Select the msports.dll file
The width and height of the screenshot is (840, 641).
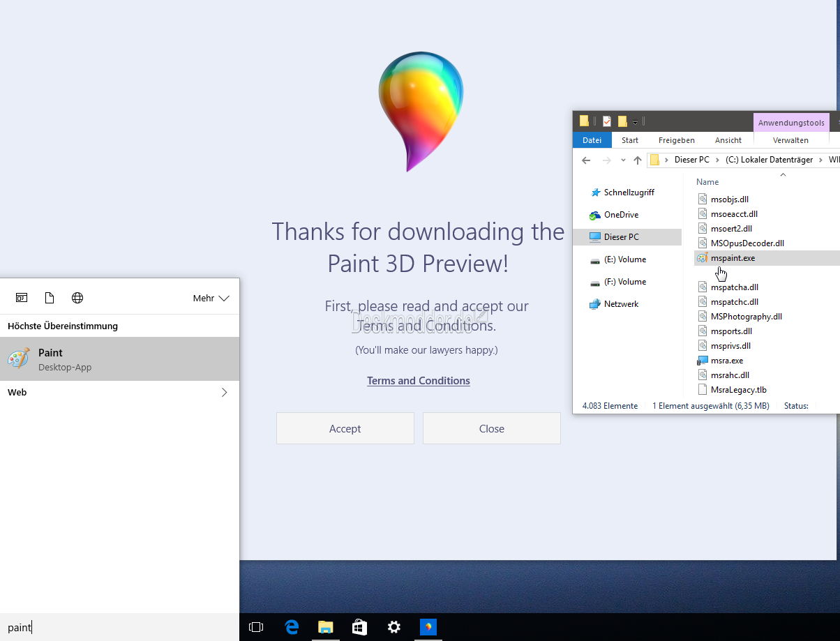[731, 331]
